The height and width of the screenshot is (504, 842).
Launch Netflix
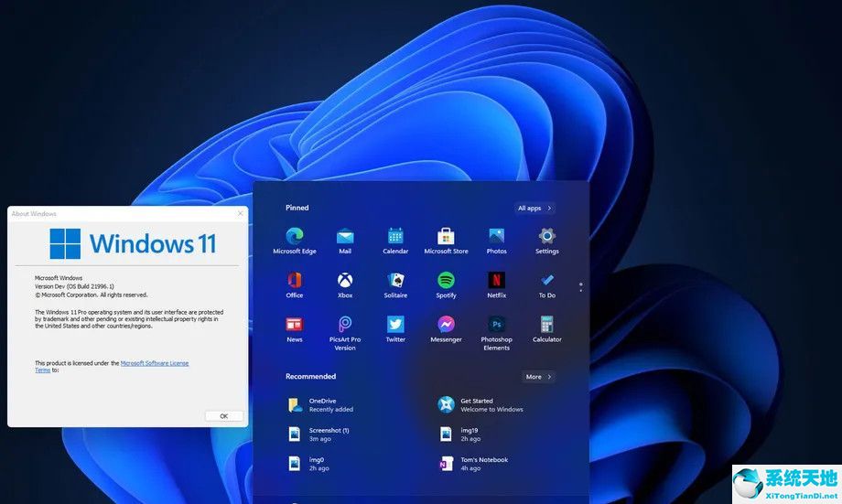[496, 285]
